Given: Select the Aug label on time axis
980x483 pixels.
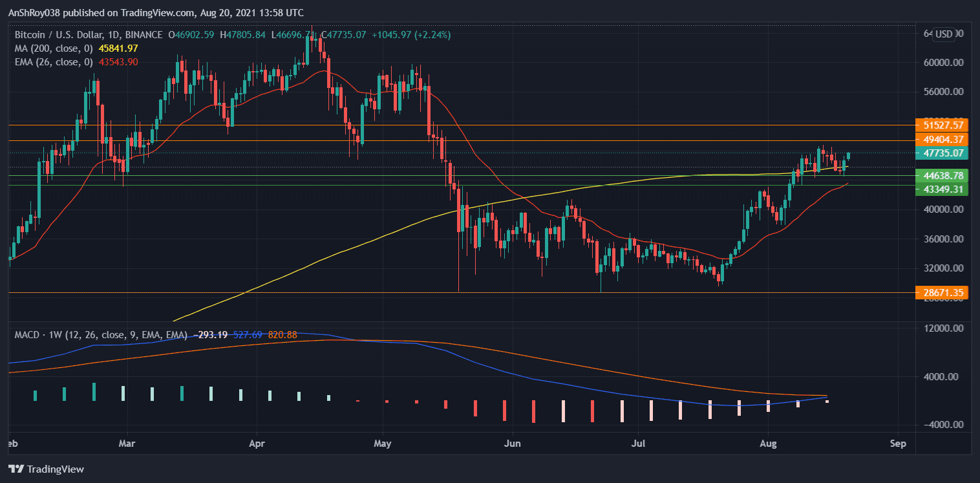Looking at the screenshot, I should click(x=768, y=444).
